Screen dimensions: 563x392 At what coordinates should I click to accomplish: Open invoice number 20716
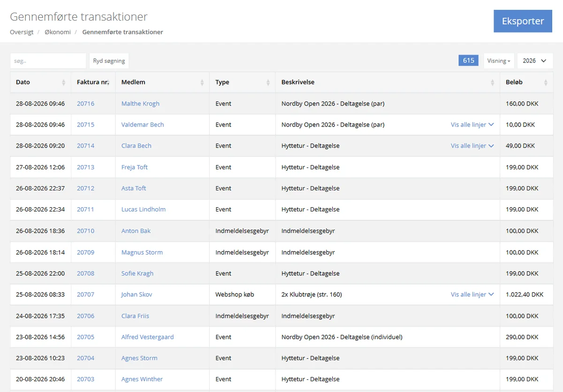pos(85,104)
